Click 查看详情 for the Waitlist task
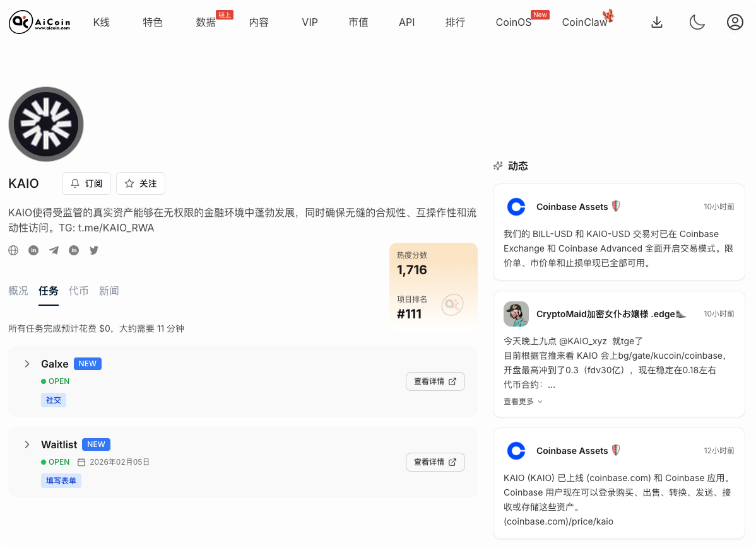This screenshot has width=756, height=546. click(x=435, y=462)
